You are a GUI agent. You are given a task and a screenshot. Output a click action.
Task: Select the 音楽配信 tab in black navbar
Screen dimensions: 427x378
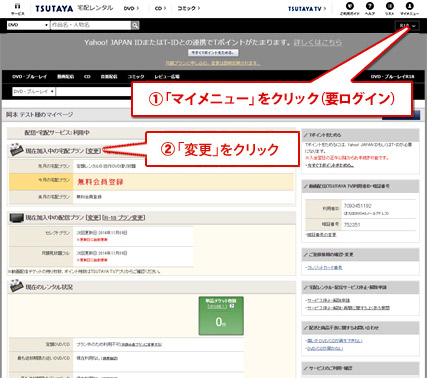[109, 77]
